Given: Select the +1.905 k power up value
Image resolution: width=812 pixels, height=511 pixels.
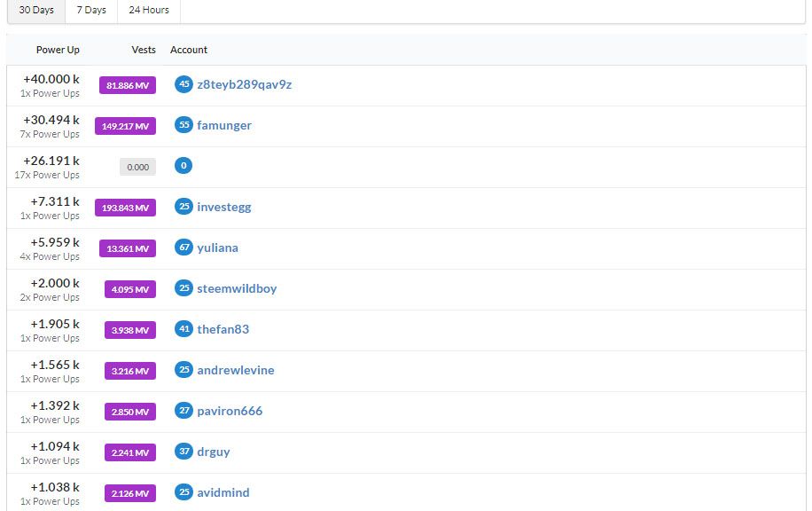Looking at the screenshot, I should 55,325.
